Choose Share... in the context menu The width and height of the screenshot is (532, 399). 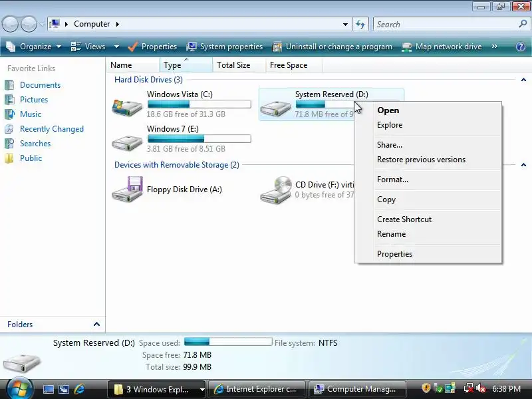tap(428, 145)
